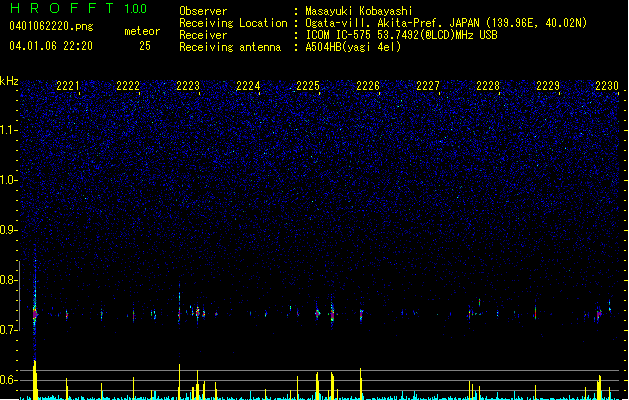Click the ICOM IC-575 receiver text
629x400 pixels.
point(401,35)
